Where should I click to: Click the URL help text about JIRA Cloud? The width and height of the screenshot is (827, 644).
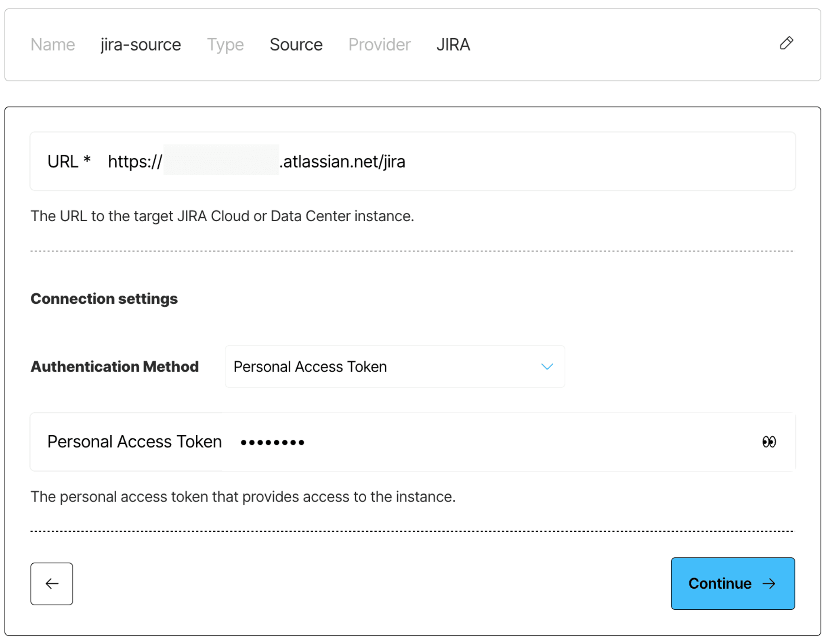222,216
